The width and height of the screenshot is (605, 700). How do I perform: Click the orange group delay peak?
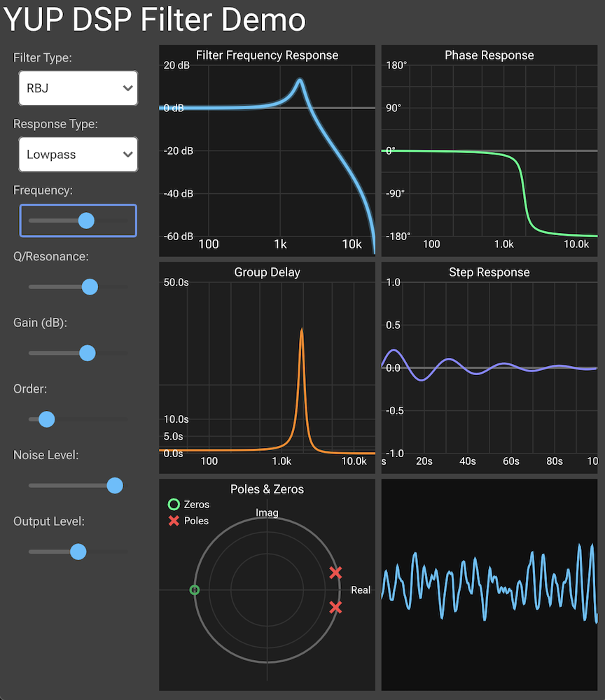[302, 331]
